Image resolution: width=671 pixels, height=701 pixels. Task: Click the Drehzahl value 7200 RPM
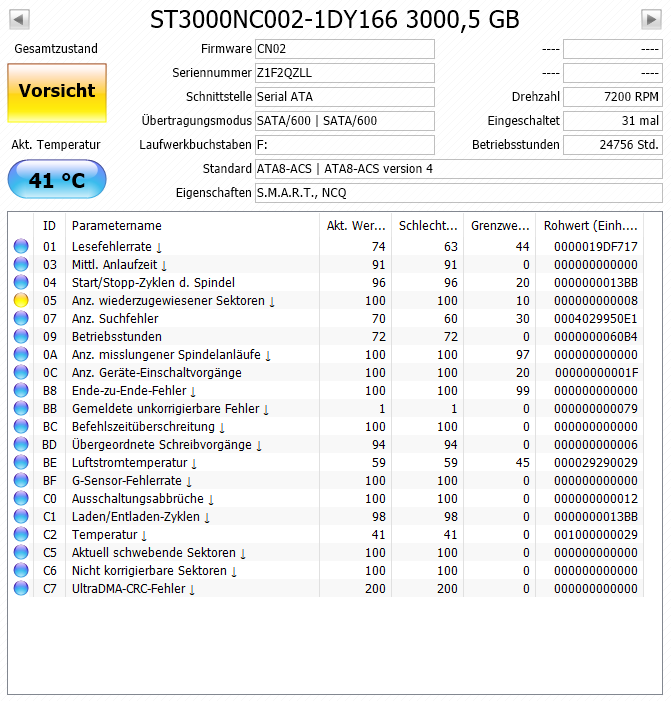pos(612,97)
